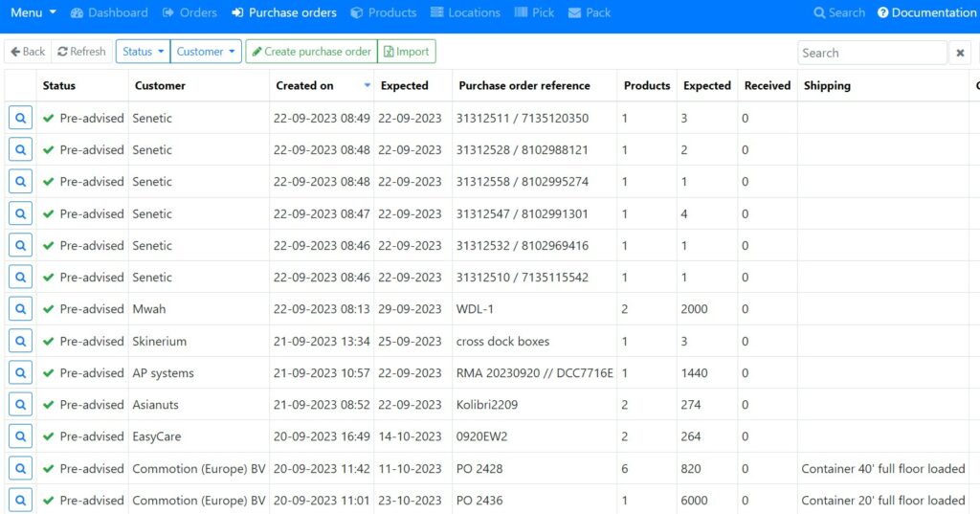Image resolution: width=980 pixels, height=514 pixels.
Task: Toggle sort arrow on Created on column
Action: [367, 85]
